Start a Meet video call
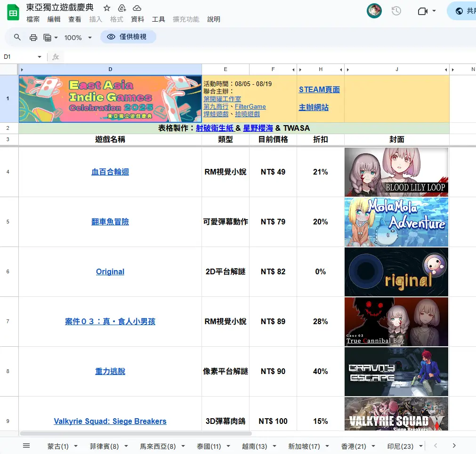Screen dimensions: 476x454 pyautogui.click(x=423, y=11)
